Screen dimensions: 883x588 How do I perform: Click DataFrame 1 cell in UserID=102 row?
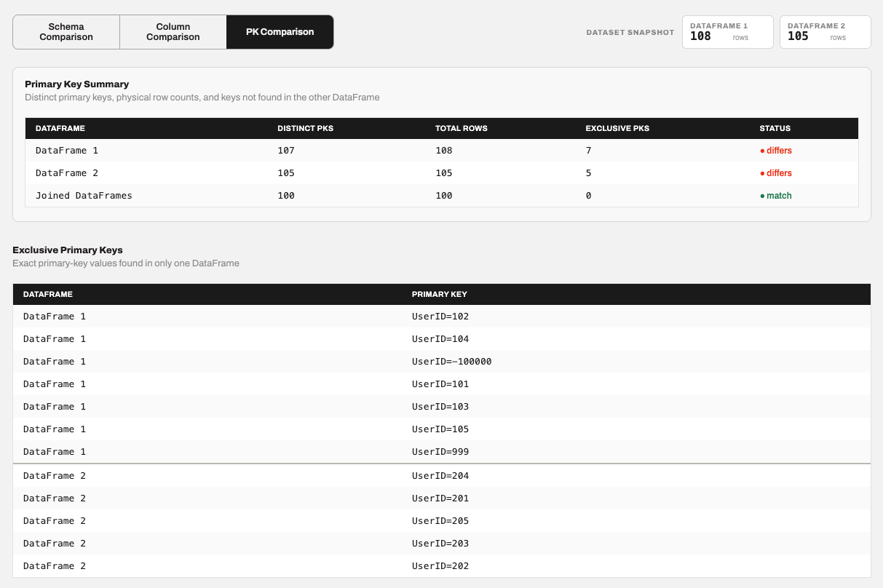coord(55,317)
